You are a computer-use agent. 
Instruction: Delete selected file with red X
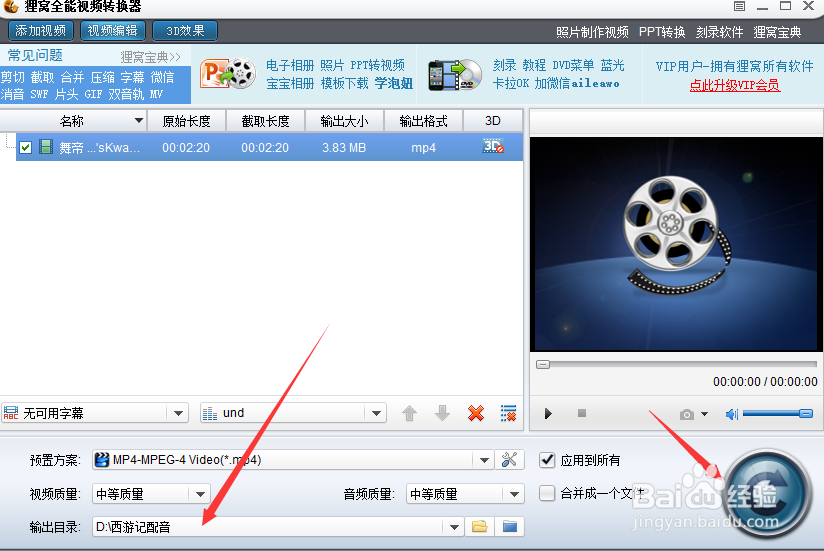[x=476, y=413]
